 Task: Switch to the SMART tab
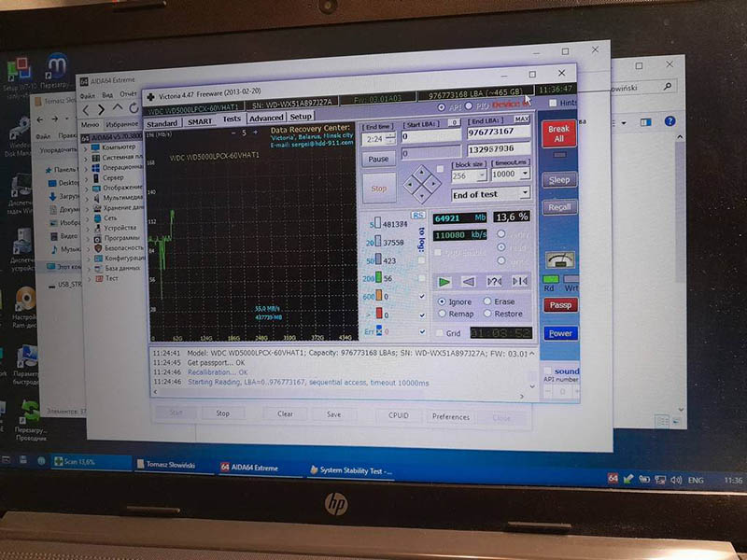pyautogui.click(x=199, y=120)
